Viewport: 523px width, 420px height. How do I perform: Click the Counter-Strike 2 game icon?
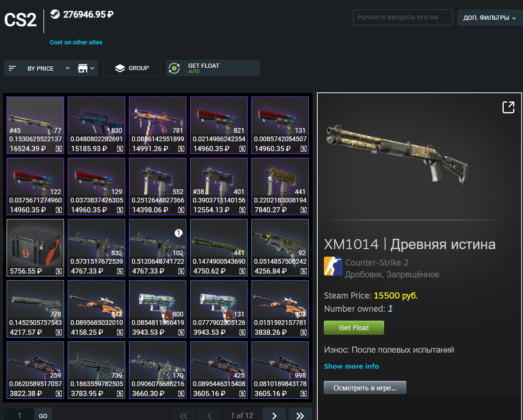333,266
